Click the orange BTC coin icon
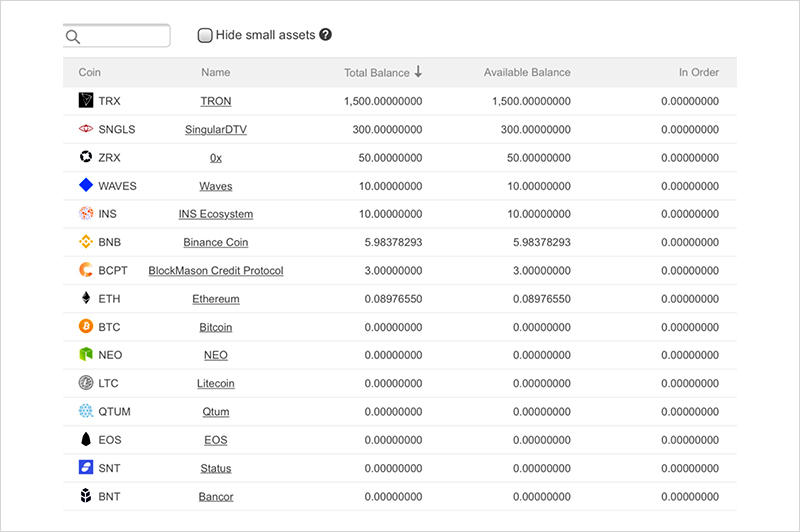The width and height of the screenshot is (800, 532). (86, 326)
